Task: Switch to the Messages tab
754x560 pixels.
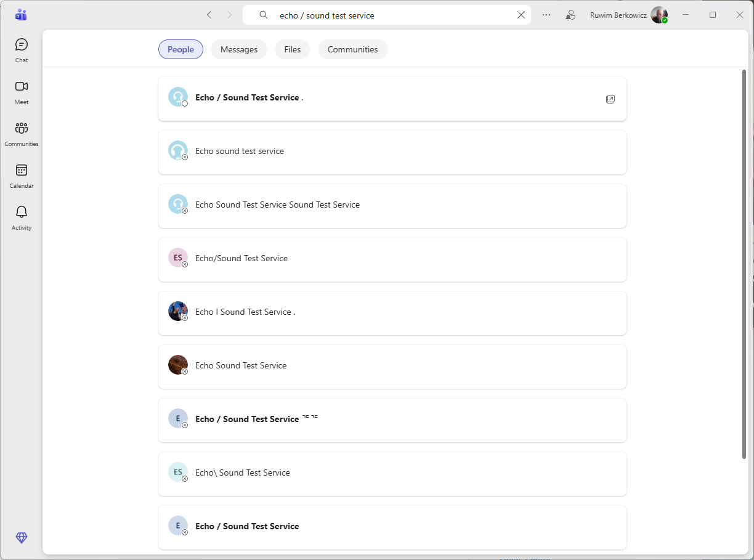Action: pos(239,49)
